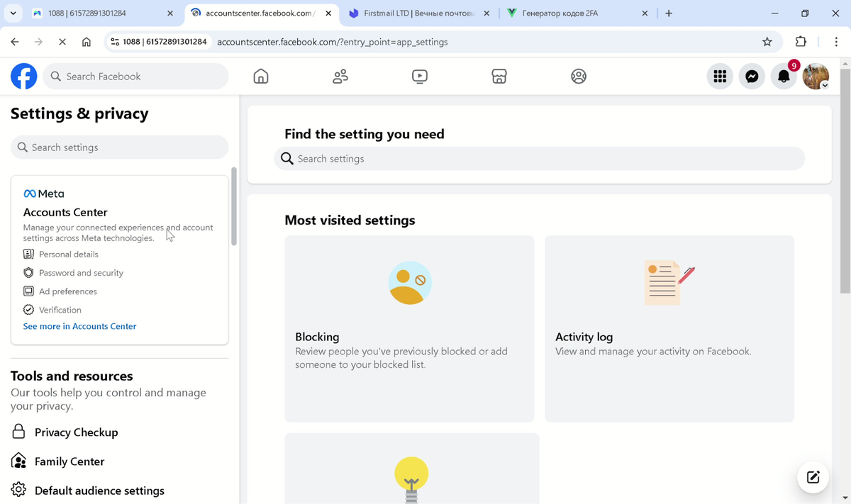Open the Marketplace icon

click(499, 76)
